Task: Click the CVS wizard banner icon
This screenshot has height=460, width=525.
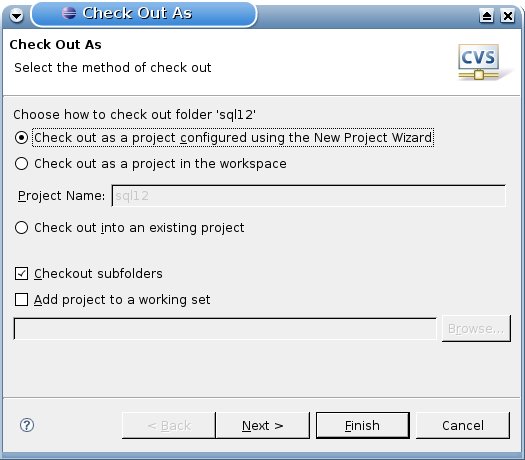Action: click(x=479, y=62)
